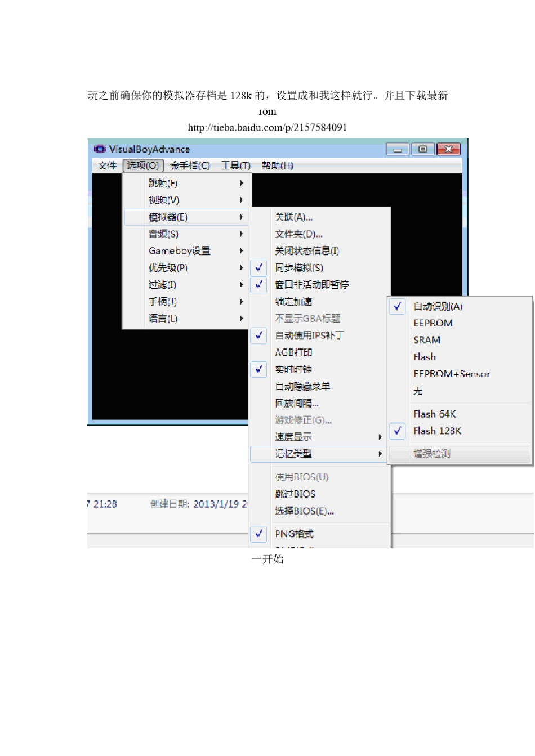Viewport: 535px width, 756px height.
Task: Expand the 模拟器(E) submenu
Action: tap(187, 217)
